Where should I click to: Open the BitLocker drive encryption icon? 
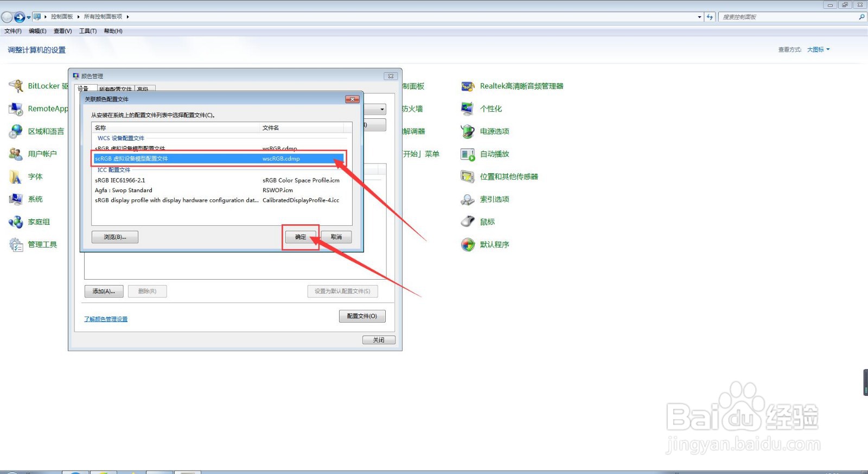pos(16,86)
